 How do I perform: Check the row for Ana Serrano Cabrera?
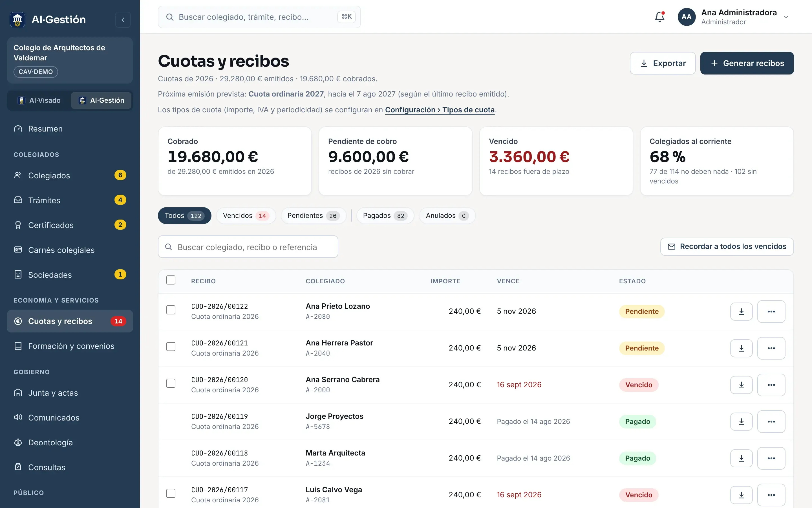coord(171,383)
